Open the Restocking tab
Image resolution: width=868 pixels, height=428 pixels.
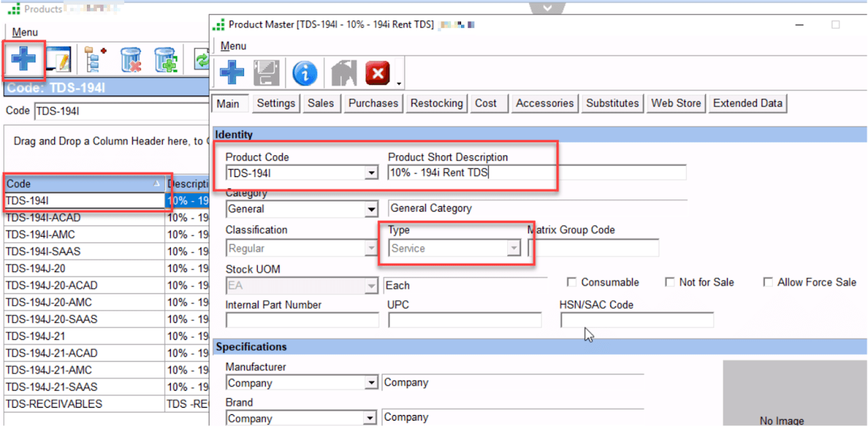(x=437, y=103)
